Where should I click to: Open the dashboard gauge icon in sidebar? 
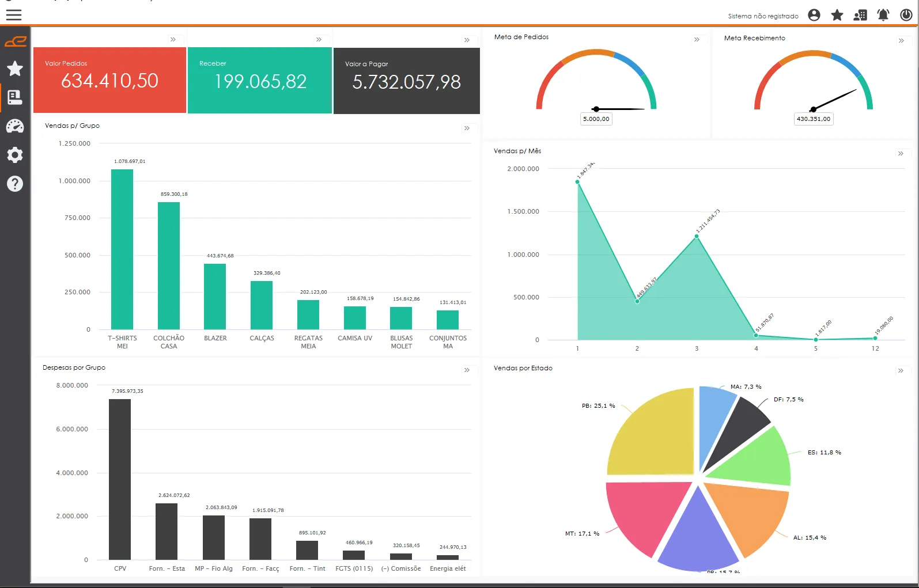[x=15, y=126]
